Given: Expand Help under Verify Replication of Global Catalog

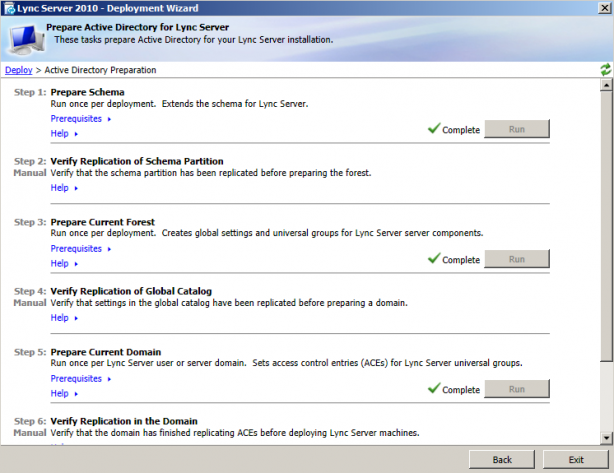Looking at the screenshot, I should click(x=64, y=318).
